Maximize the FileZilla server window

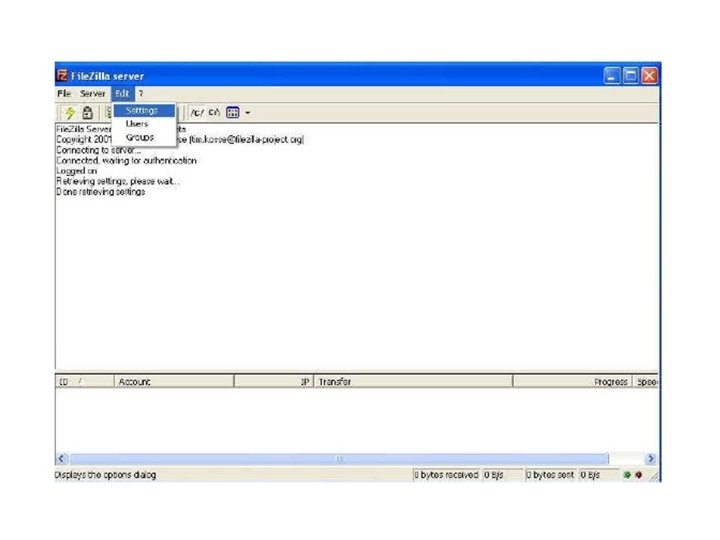tap(631, 76)
